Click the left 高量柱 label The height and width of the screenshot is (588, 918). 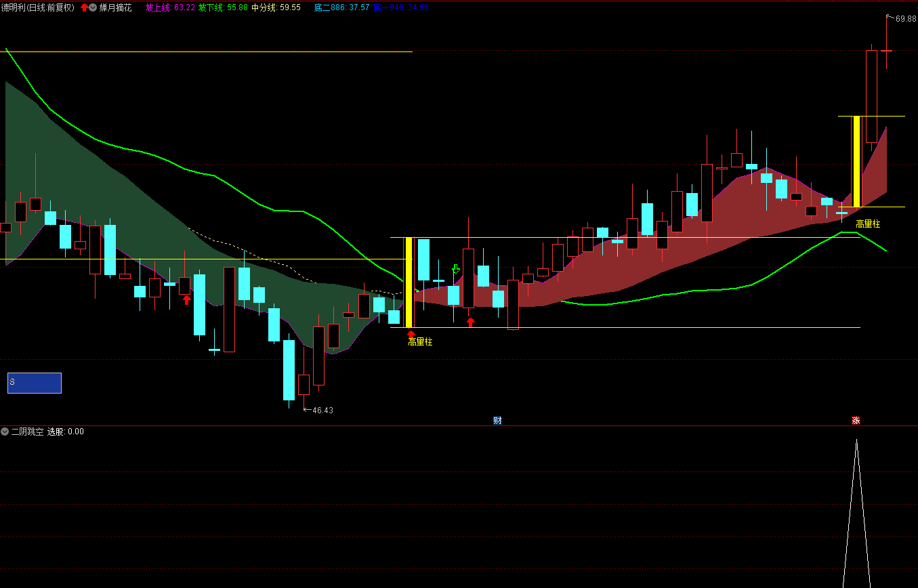tap(420, 342)
